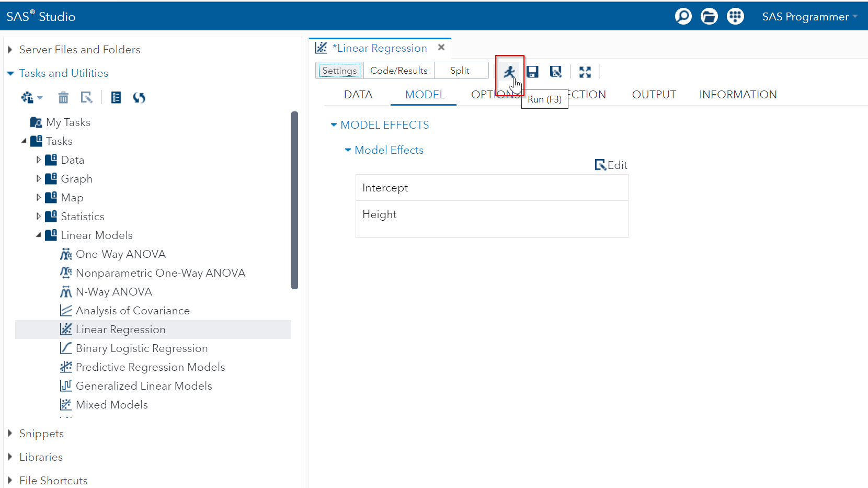
Task: Open the INFORMATION tab
Action: click(x=738, y=95)
